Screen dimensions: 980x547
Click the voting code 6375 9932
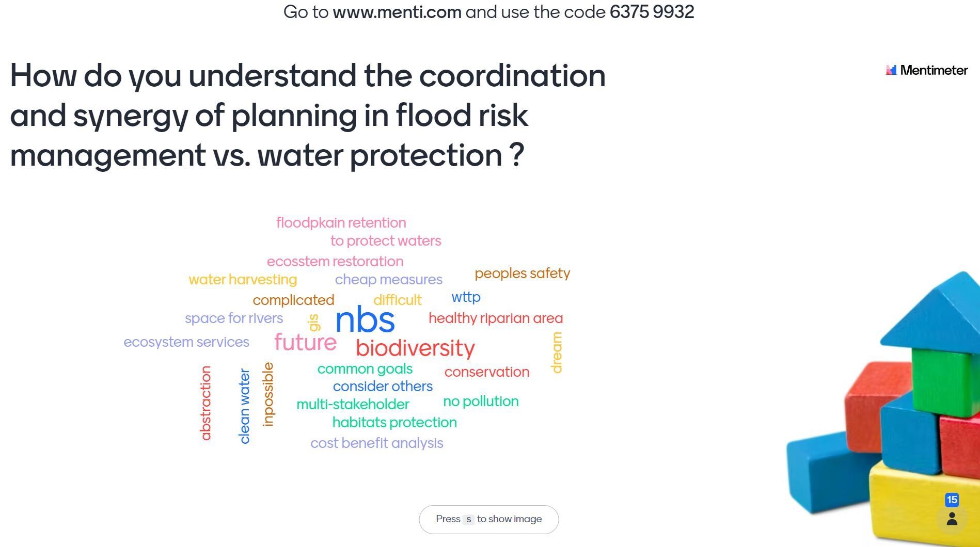click(652, 12)
